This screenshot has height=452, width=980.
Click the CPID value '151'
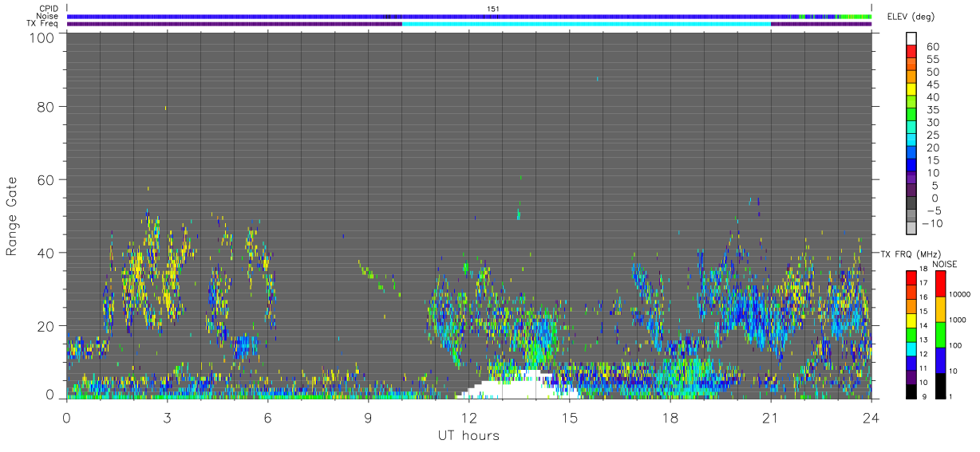click(493, 9)
